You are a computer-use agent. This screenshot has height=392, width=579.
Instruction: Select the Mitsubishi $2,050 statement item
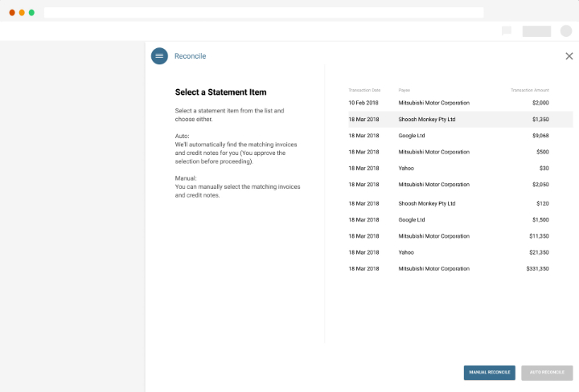[449, 185]
